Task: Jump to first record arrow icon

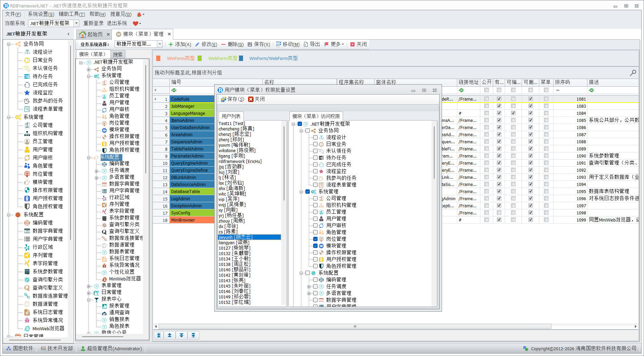Action: tap(159, 335)
